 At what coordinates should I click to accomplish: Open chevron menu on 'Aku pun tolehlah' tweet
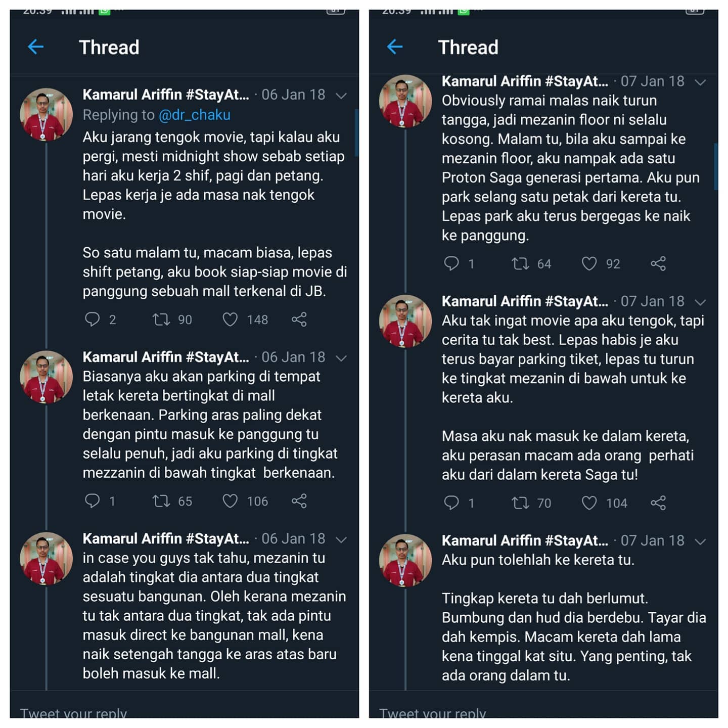coord(700,541)
